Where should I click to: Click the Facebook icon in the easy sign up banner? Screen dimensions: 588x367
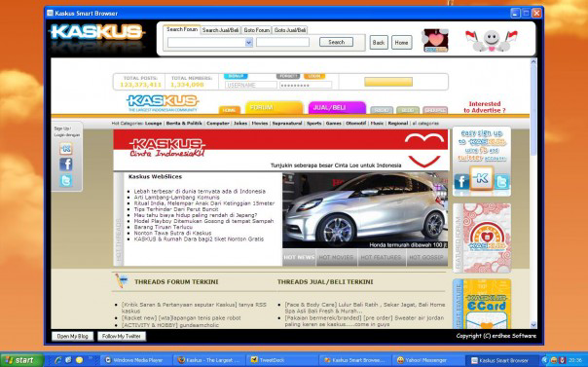coord(461,182)
